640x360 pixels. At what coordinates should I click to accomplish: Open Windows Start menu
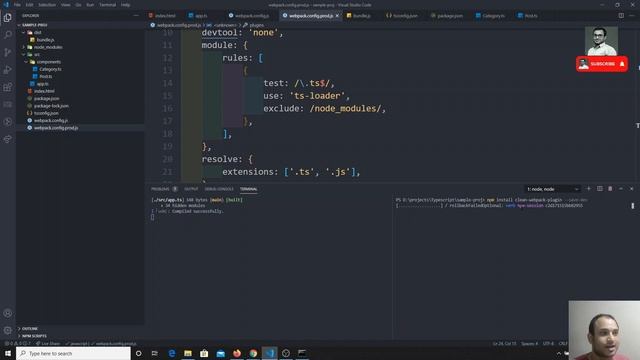pyautogui.click(x=8, y=353)
